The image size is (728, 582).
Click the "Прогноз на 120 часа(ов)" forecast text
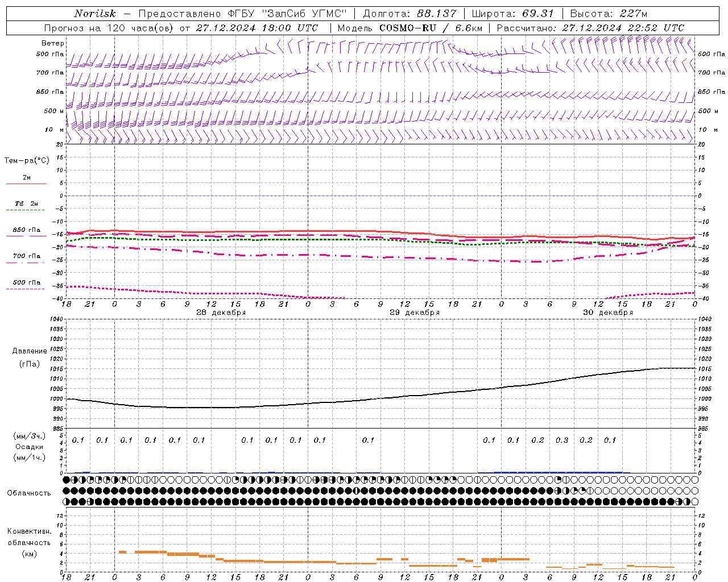109,28
